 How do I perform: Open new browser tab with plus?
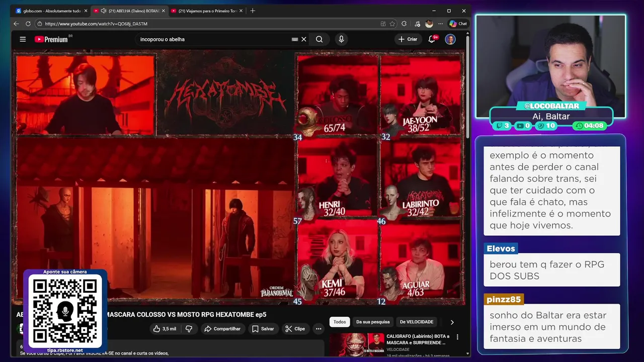coord(253,11)
